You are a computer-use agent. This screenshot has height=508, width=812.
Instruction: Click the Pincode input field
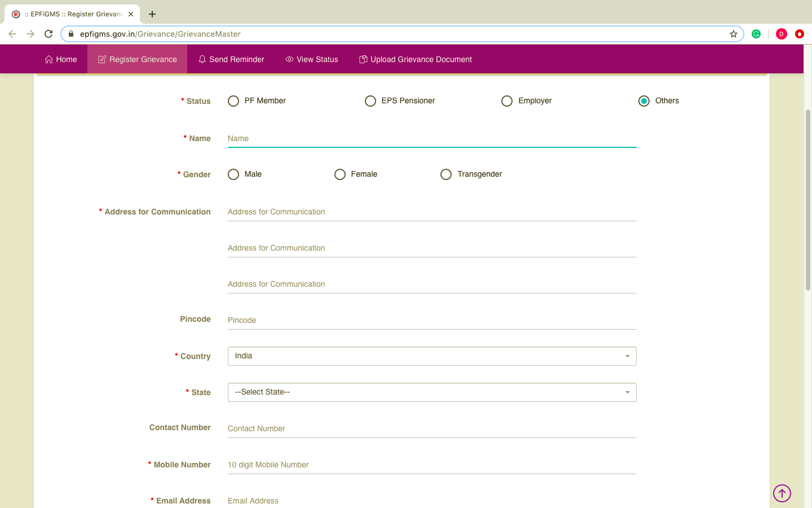click(432, 320)
